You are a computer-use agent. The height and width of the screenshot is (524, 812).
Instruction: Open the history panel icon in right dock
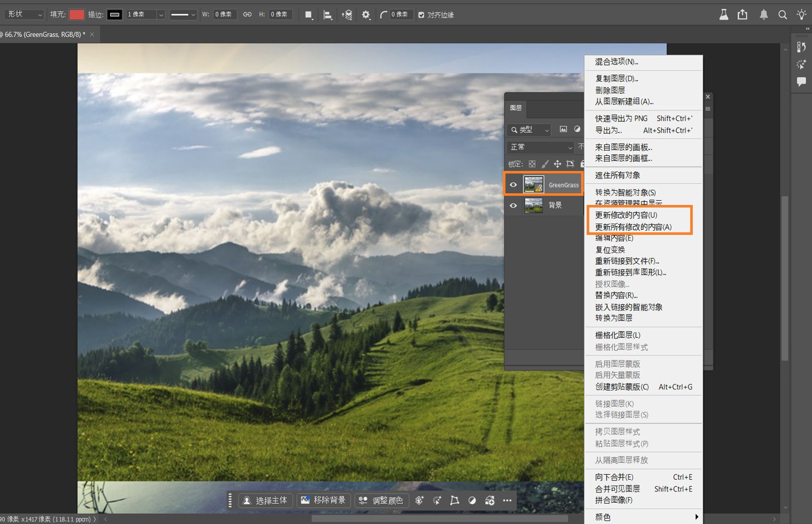point(801,47)
